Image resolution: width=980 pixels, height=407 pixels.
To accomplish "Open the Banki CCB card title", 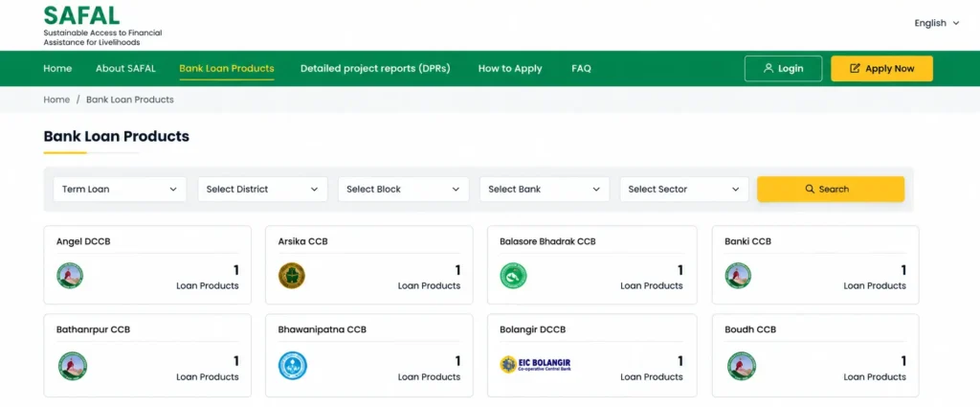I will coord(747,241).
